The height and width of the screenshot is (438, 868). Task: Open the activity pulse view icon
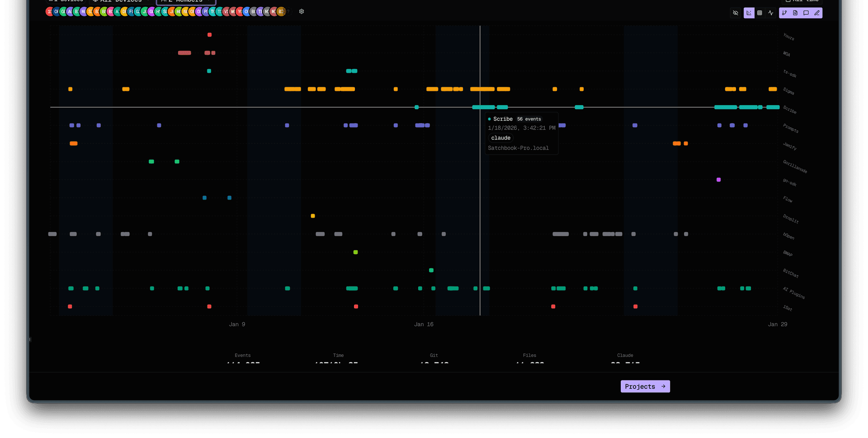point(771,13)
